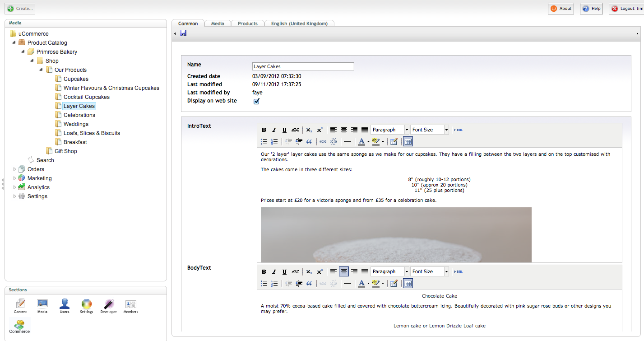Apply strikethrough in IntroText toolbar
The width and height of the screenshot is (644, 341).
coord(295,130)
